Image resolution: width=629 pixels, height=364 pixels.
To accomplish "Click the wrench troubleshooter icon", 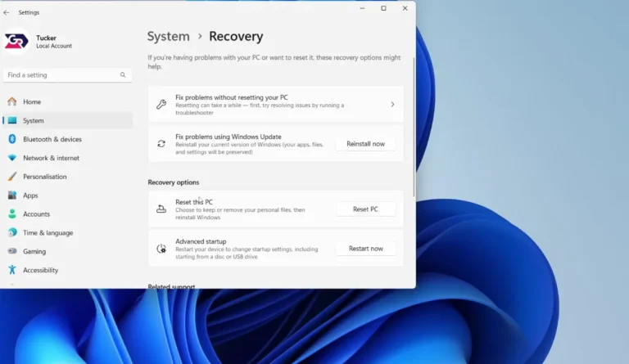I will (161, 104).
